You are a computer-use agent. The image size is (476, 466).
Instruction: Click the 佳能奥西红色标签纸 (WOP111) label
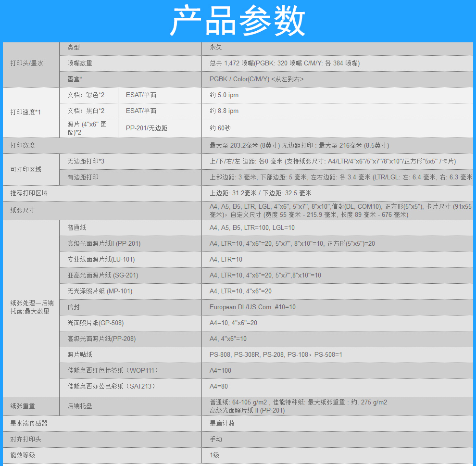113,370
